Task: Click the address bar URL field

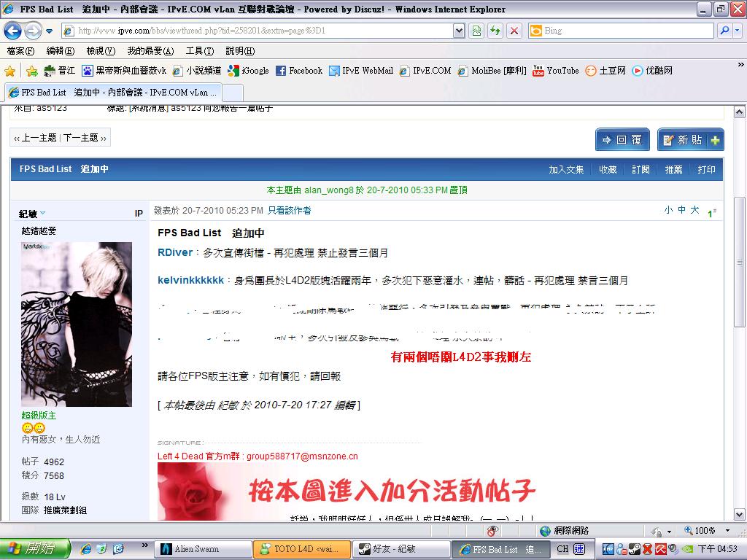Action: 258,31
